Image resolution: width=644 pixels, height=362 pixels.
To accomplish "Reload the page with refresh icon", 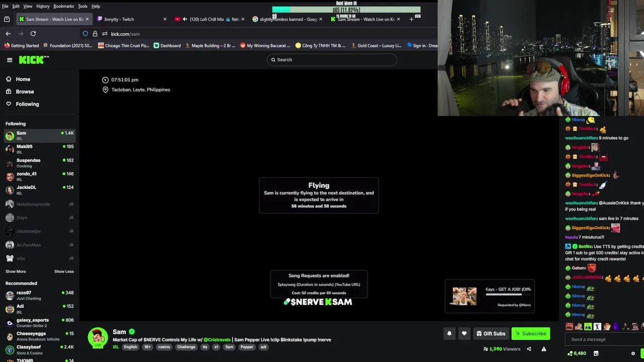I will pyautogui.click(x=33, y=34).
